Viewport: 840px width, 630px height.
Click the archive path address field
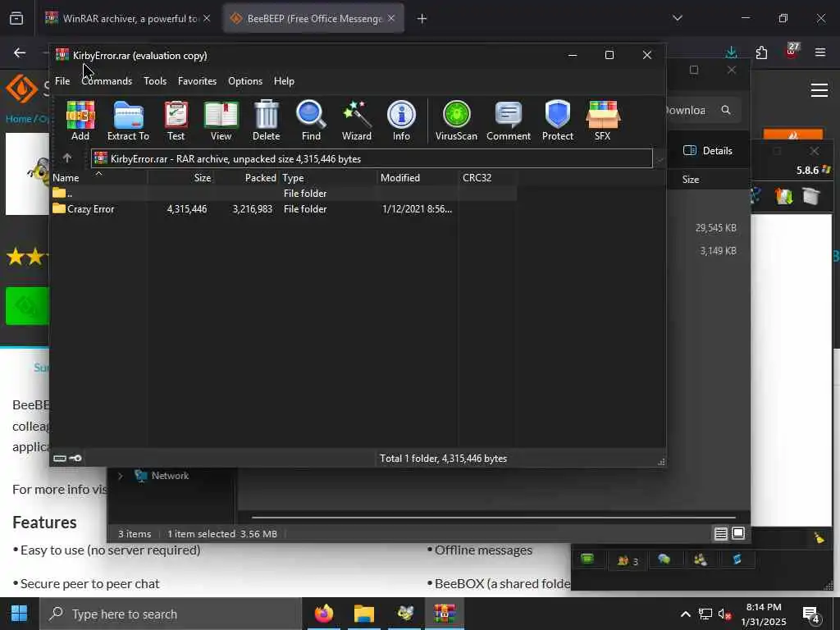(372, 158)
